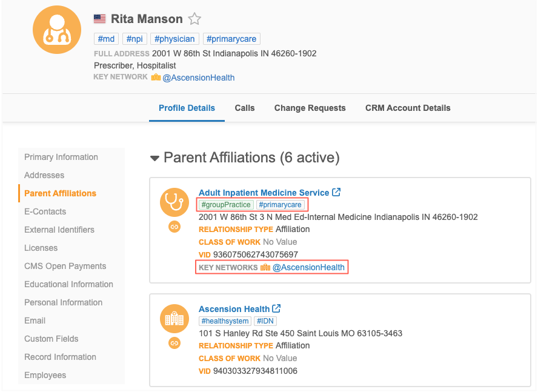
Task: Open the Adult Inpatient Medicine Service record
Action: pyautogui.click(x=264, y=193)
